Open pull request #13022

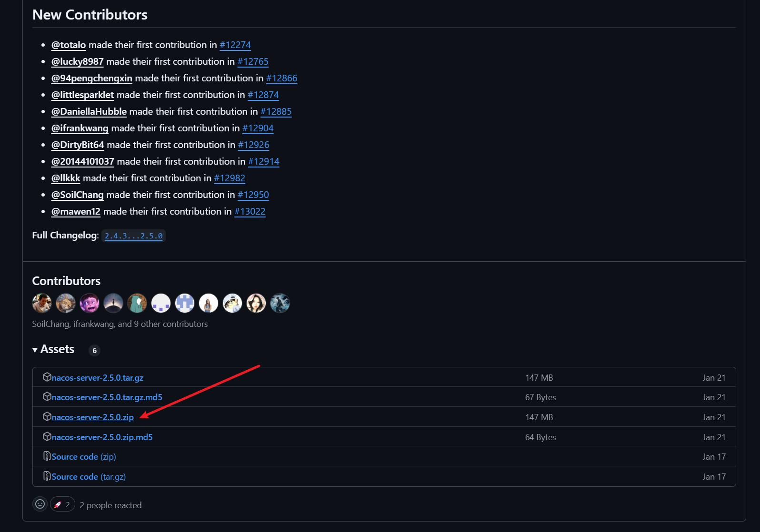[250, 211]
